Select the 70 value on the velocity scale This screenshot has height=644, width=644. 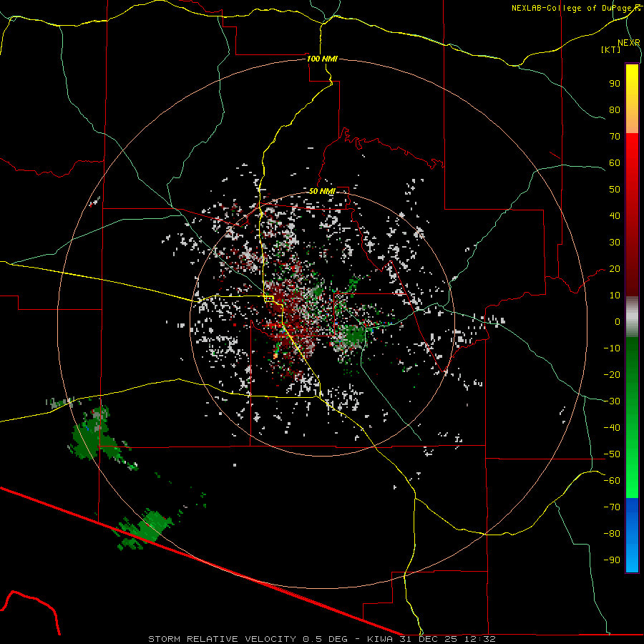[x=615, y=137]
